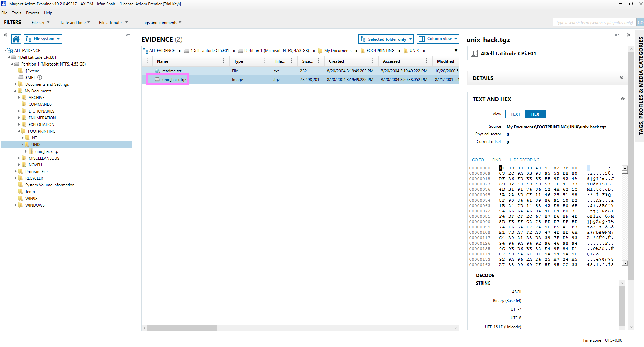Screen dimensions: 644x347
Task: Open row options dots left of Name
Action: [148, 61]
